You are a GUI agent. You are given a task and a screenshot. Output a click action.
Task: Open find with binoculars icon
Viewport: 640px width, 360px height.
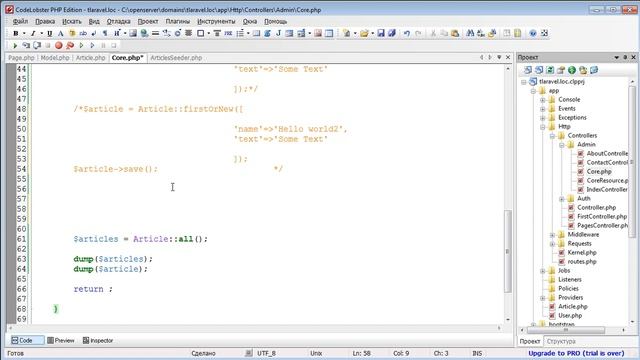[x=470, y=33]
